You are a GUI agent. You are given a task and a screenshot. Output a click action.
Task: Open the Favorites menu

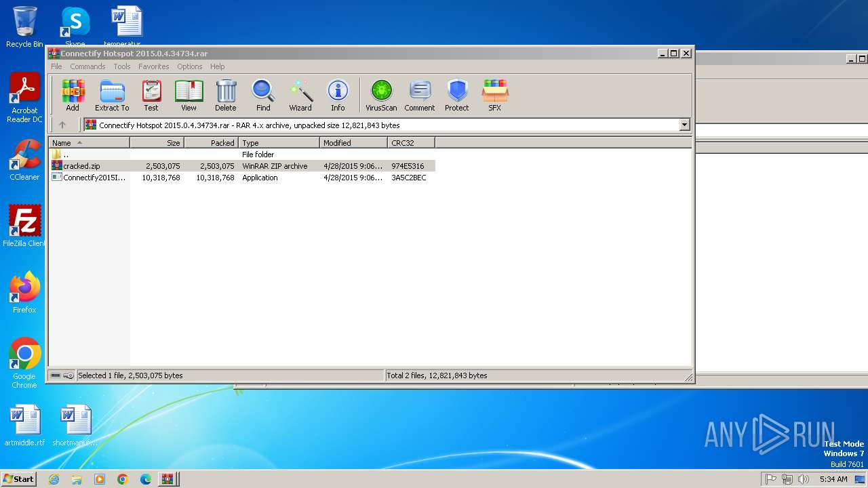coord(154,66)
